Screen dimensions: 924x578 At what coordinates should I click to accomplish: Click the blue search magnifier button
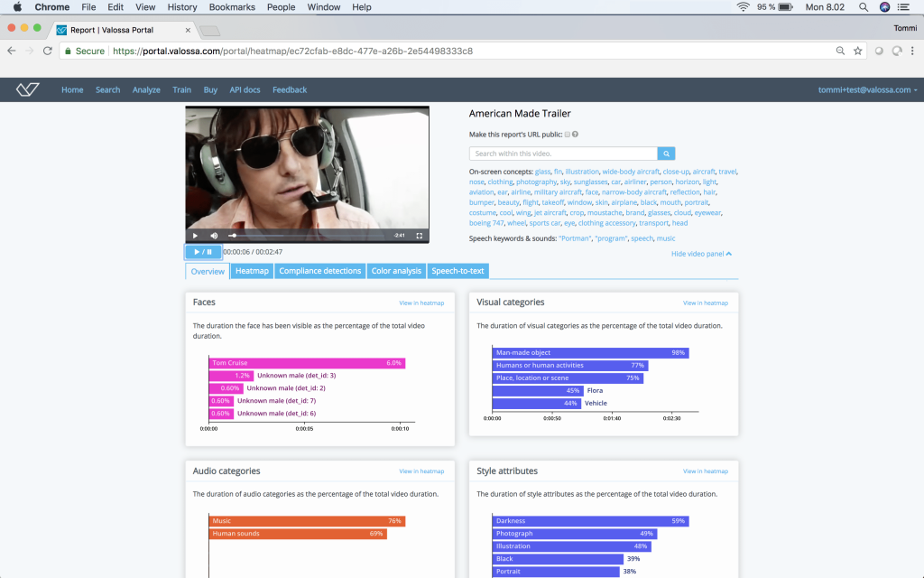pyautogui.click(x=666, y=154)
